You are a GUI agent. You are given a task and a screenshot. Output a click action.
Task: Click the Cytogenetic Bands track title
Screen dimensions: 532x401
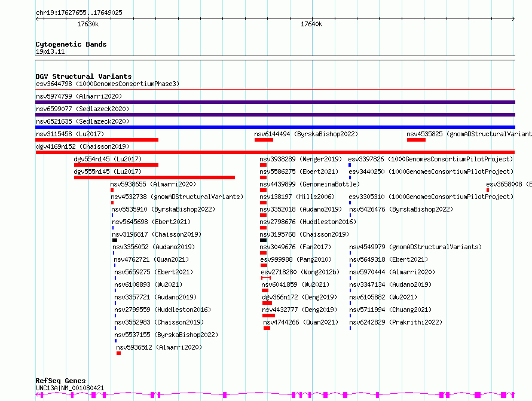(x=71, y=44)
